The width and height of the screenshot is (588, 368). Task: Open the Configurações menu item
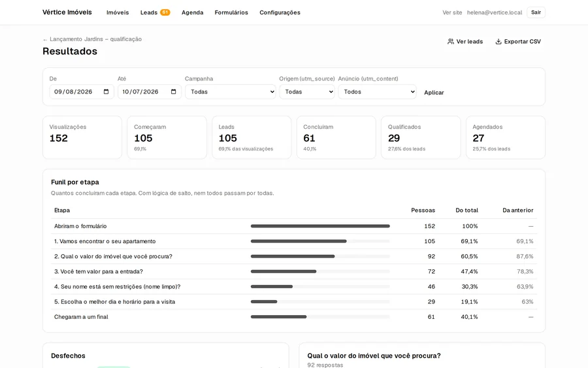tap(280, 12)
